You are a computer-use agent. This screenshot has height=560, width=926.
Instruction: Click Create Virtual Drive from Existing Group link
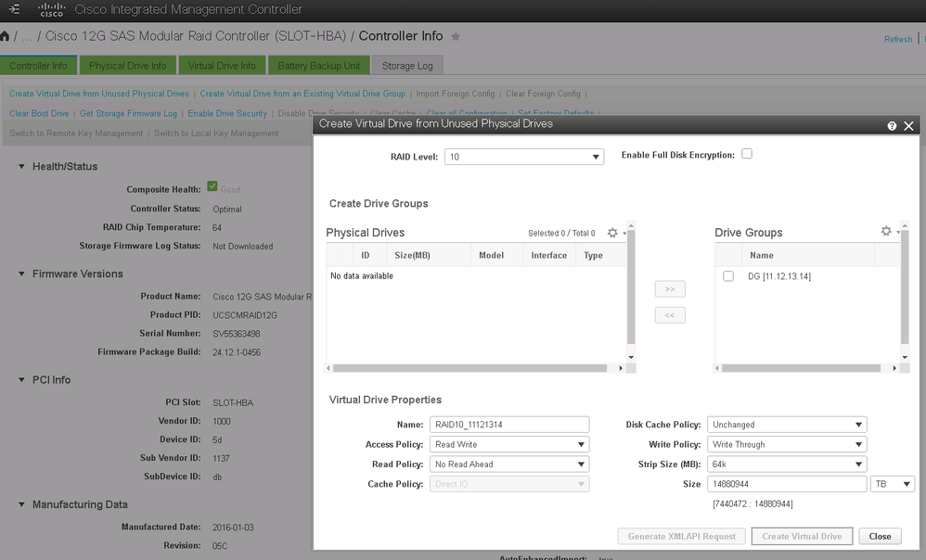[x=302, y=94]
